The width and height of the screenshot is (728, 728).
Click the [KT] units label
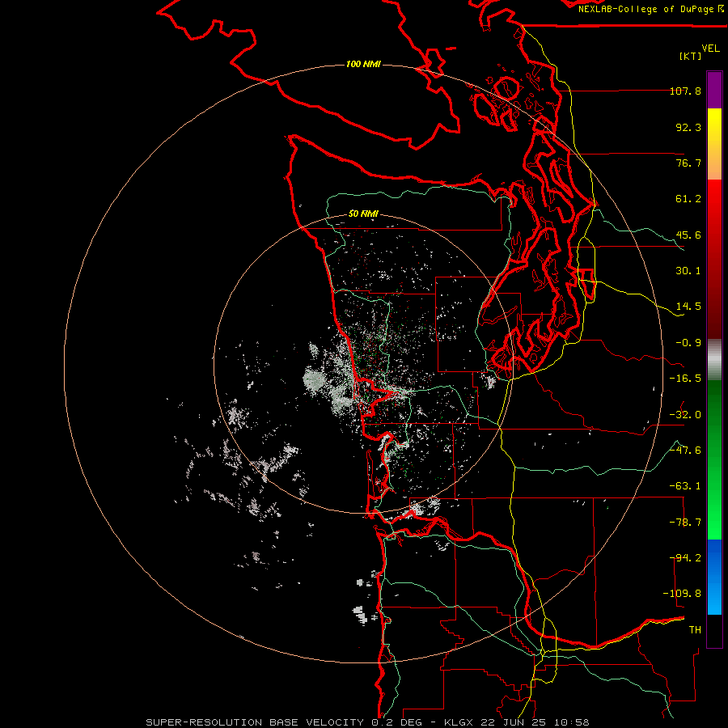691,56
